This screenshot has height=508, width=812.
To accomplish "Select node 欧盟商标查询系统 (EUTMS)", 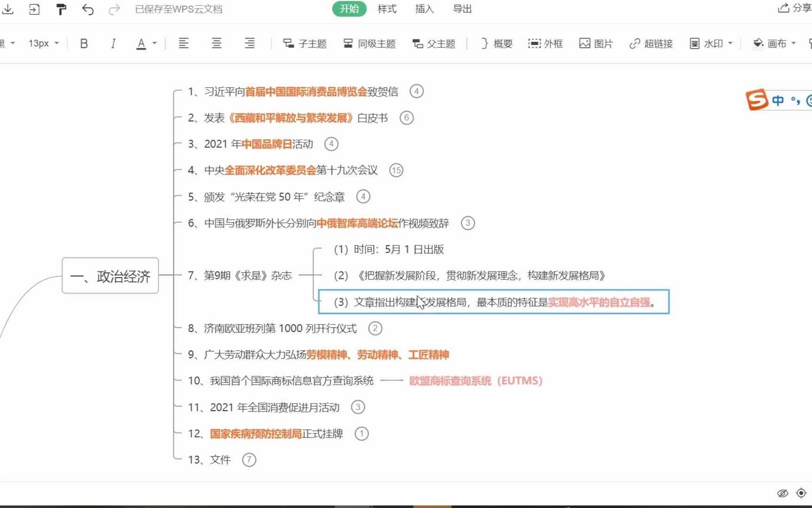I will [x=476, y=381].
